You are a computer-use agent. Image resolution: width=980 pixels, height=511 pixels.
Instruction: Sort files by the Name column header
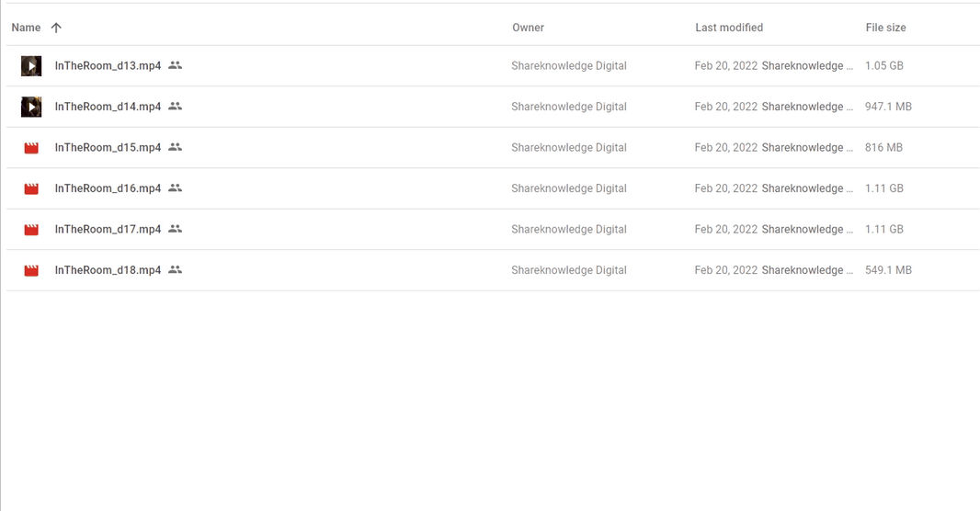[27, 28]
